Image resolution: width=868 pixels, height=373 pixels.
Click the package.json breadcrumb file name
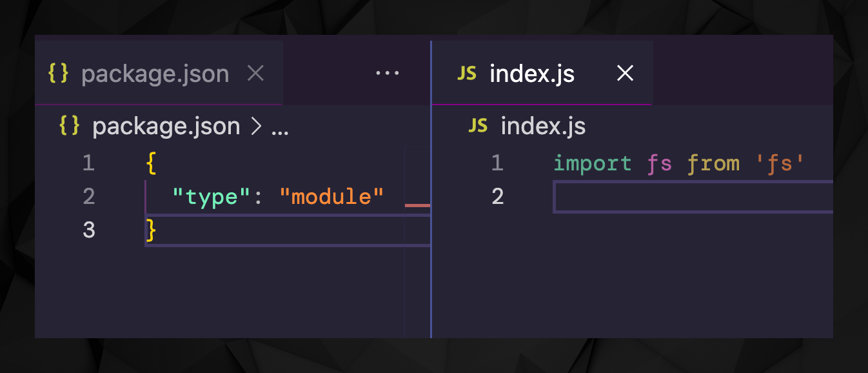pyautogui.click(x=166, y=126)
